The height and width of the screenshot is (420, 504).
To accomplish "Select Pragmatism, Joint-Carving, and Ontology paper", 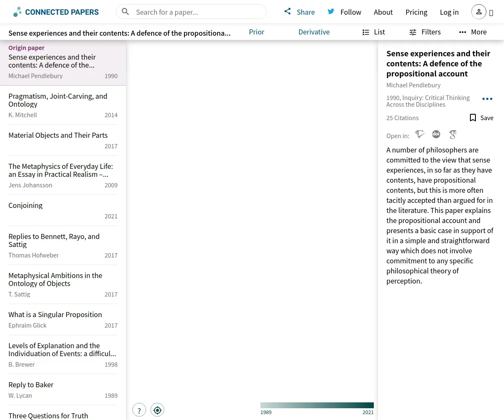I will (x=63, y=105).
